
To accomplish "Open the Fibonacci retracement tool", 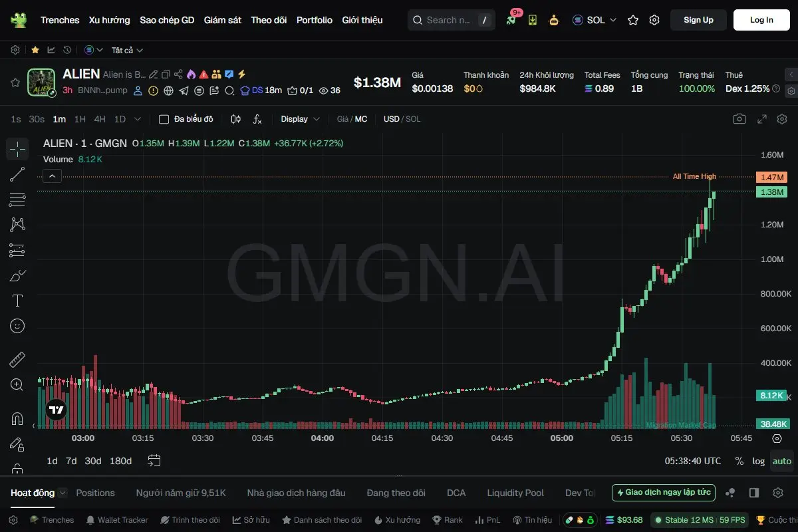I will 17,199.
